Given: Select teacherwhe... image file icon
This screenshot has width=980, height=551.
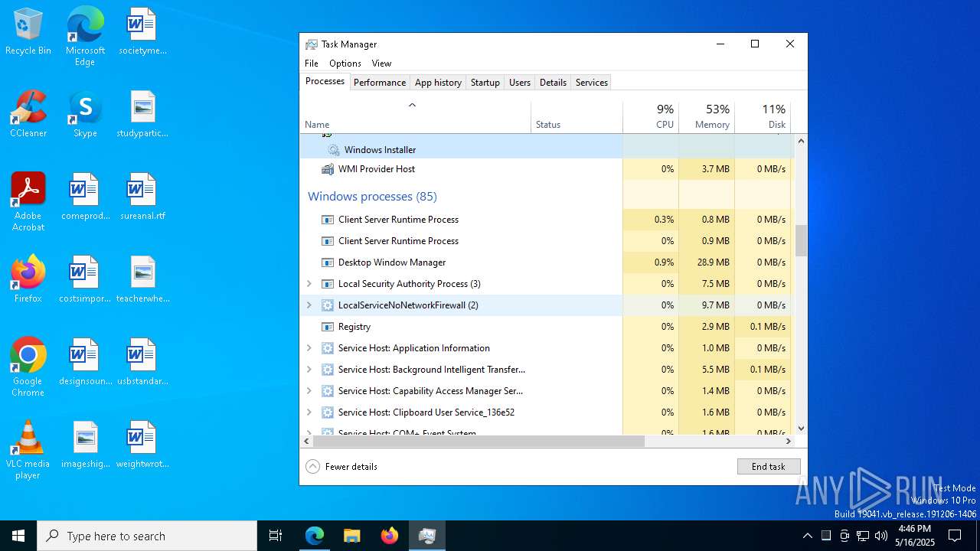Looking at the screenshot, I should click(142, 280).
